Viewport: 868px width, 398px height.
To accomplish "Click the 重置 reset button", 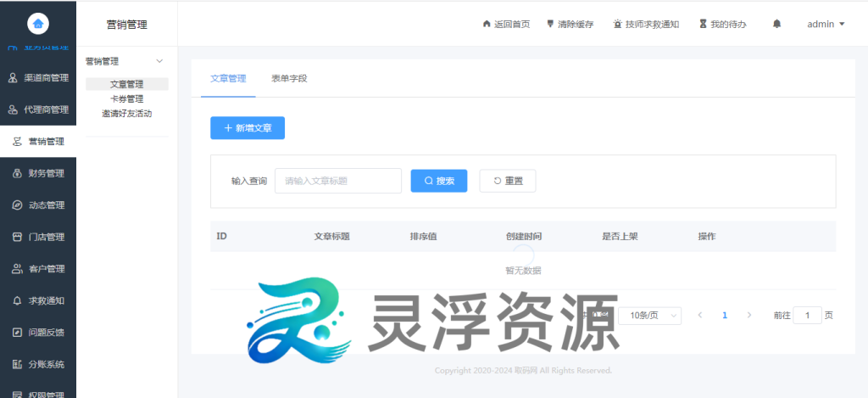I will coord(508,181).
